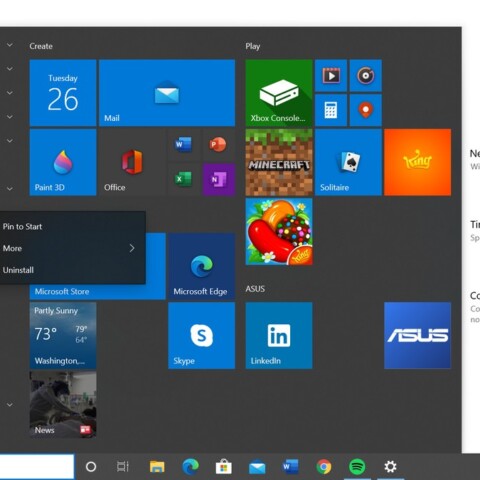Launch Minecraft tile
Image resolution: width=480 pixels, height=480 pixels.
(x=279, y=162)
